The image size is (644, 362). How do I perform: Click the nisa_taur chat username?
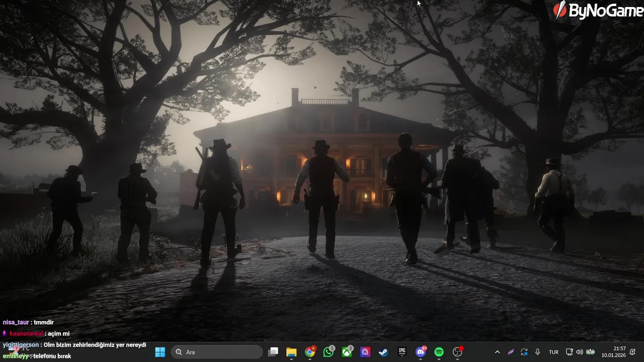(x=16, y=322)
